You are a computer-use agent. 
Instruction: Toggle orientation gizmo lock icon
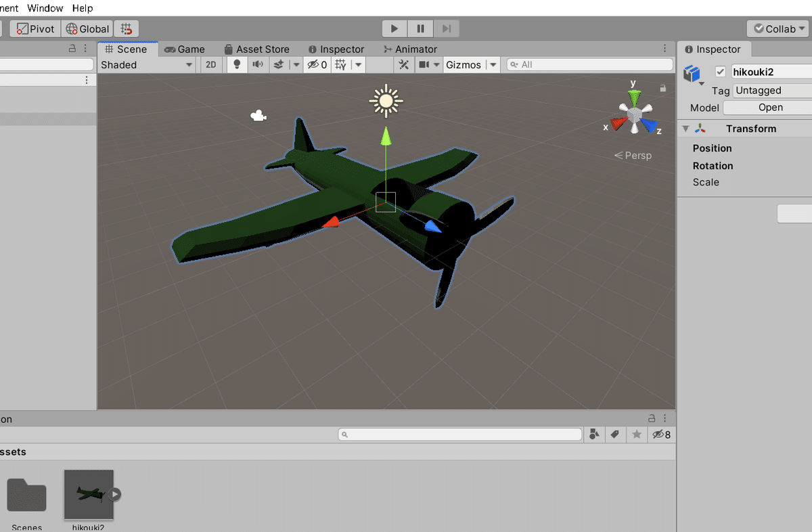click(x=662, y=88)
